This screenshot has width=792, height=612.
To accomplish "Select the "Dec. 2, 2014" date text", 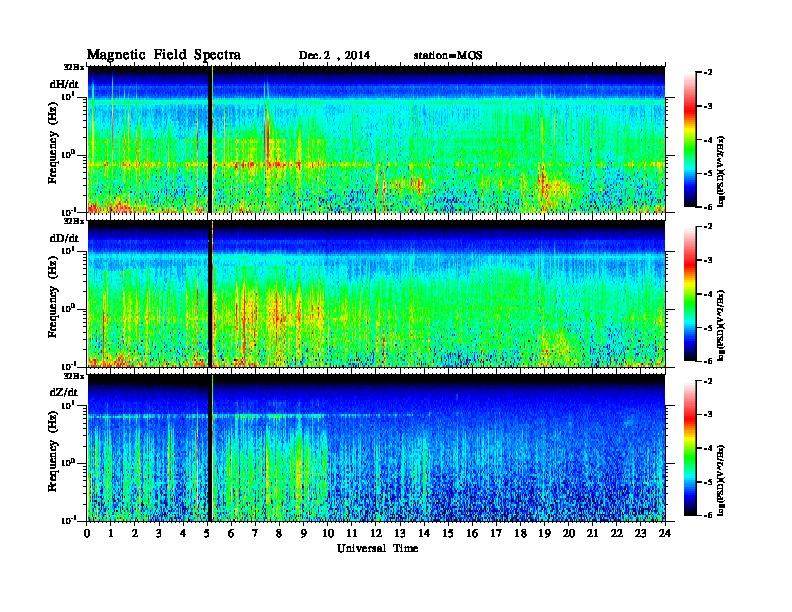I will (x=334, y=55).
